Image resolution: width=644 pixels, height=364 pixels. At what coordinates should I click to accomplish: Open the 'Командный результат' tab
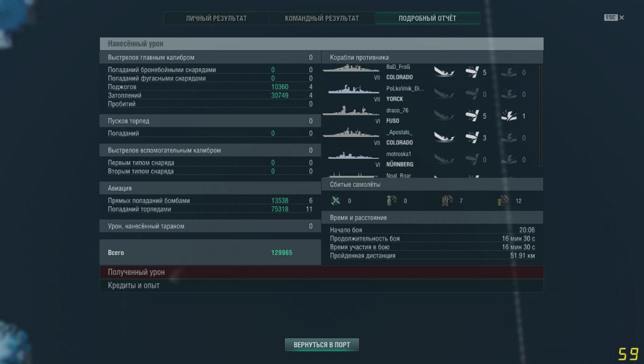322,18
